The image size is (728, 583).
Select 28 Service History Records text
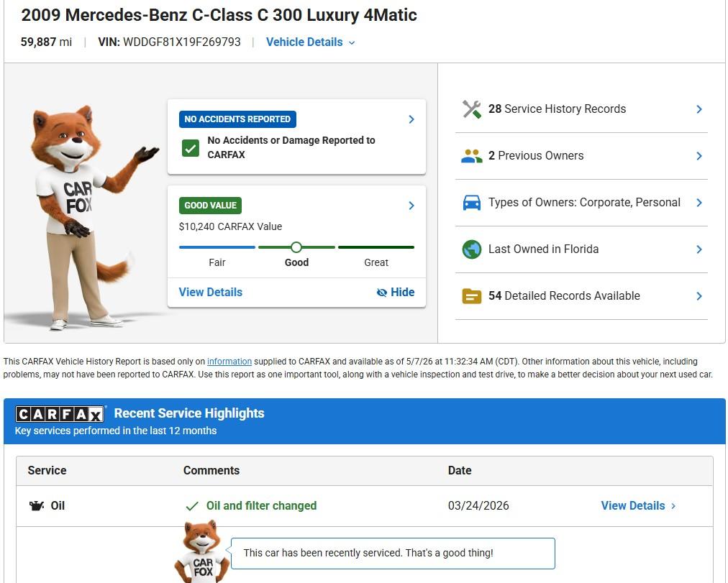tap(557, 109)
